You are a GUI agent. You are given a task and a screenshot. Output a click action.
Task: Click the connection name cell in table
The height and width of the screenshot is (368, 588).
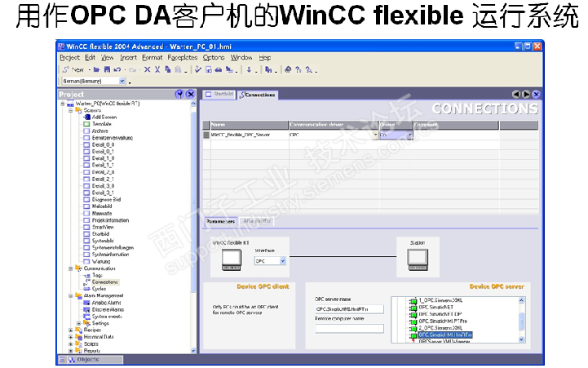click(250, 135)
